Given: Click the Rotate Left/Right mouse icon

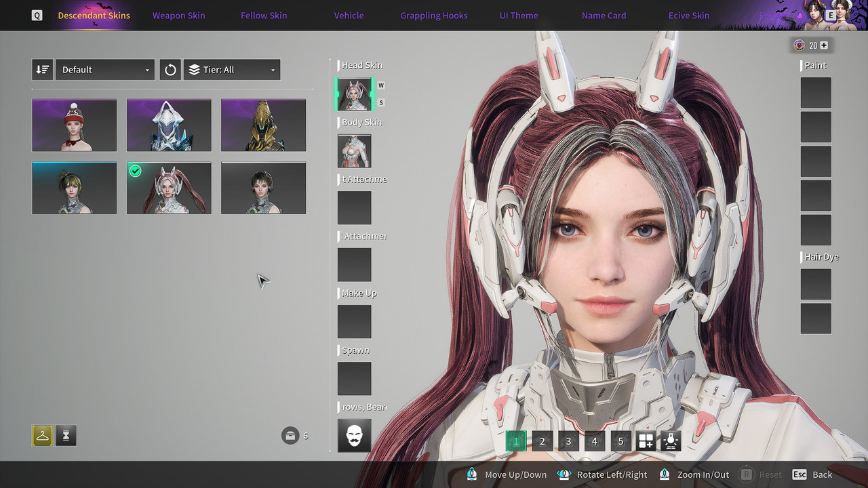Looking at the screenshot, I should 564,474.
